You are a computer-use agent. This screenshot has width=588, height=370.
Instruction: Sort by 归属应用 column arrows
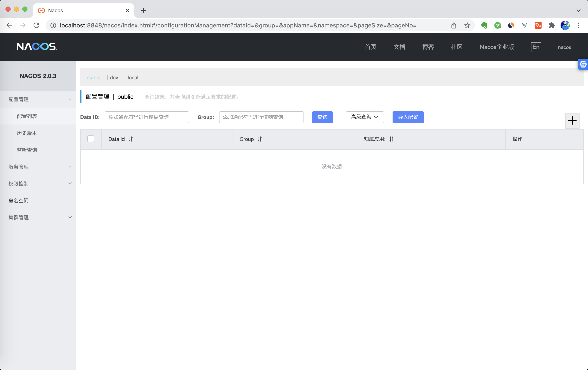point(391,139)
